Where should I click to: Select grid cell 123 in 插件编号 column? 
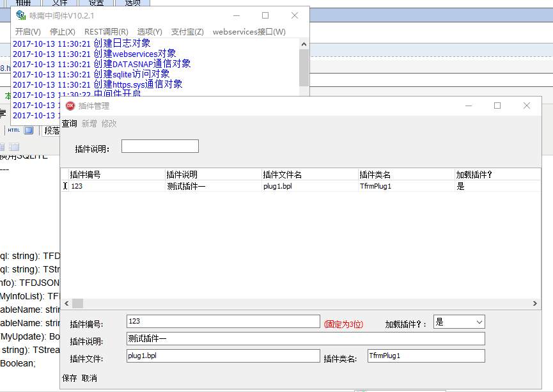[117, 186]
